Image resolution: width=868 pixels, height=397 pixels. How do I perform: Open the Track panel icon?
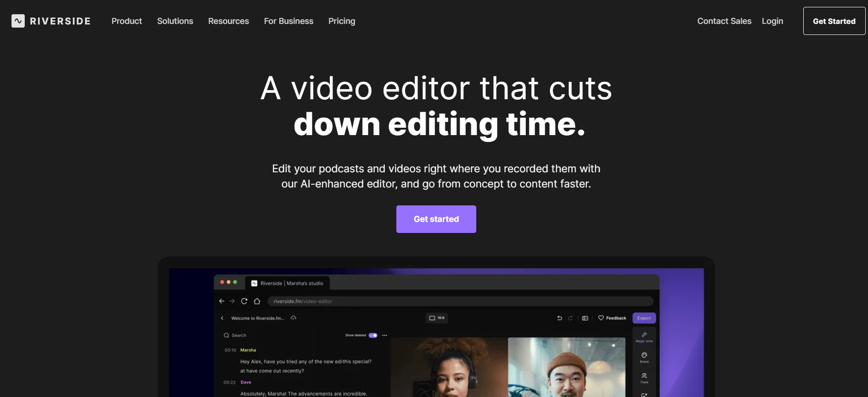pos(644,378)
